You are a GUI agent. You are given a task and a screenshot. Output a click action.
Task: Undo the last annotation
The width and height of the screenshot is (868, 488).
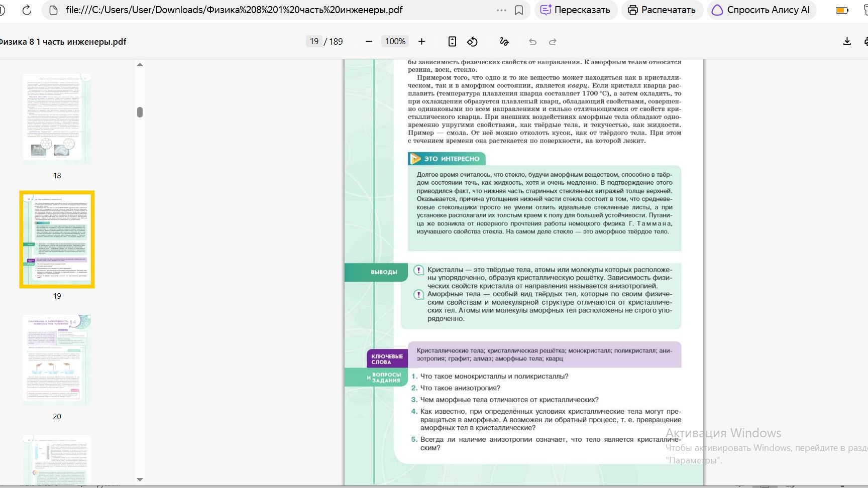(x=533, y=42)
